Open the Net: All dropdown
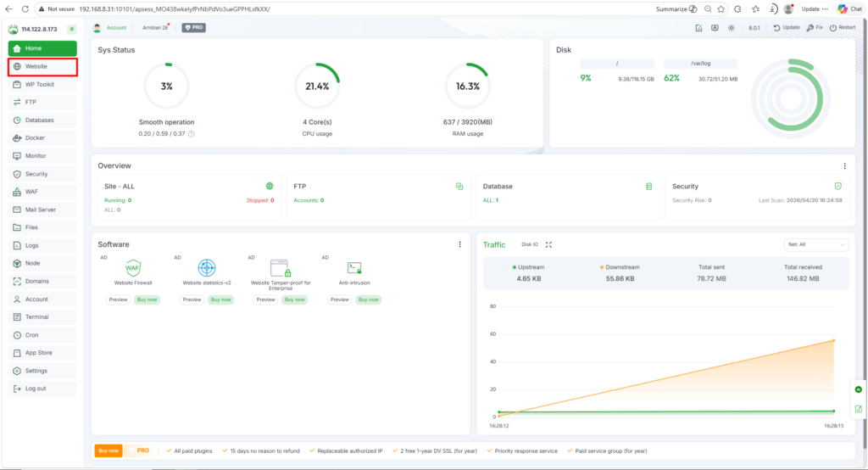868x470 pixels. [x=815, y=244]
